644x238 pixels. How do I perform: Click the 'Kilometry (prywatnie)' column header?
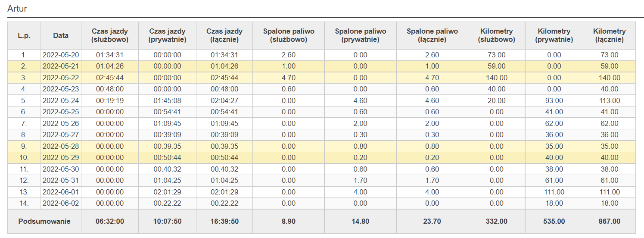click(x=554, y=35)
